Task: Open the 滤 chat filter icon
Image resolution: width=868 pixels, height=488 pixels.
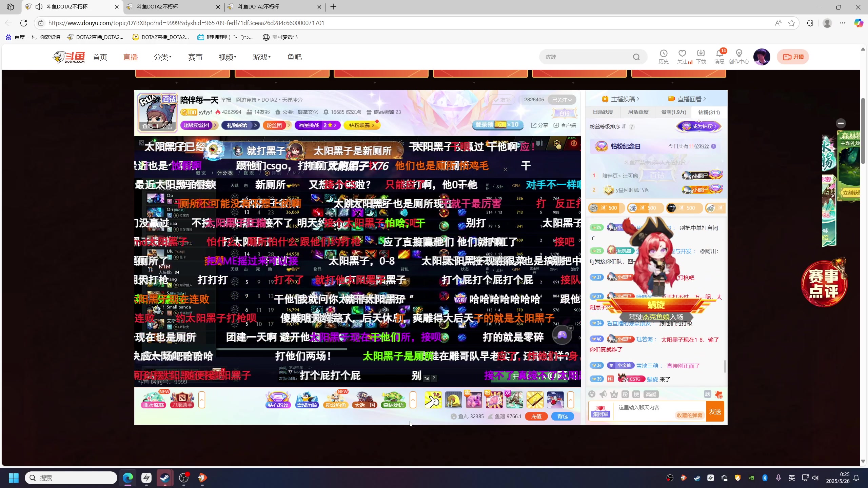Action: click(707, 394)
